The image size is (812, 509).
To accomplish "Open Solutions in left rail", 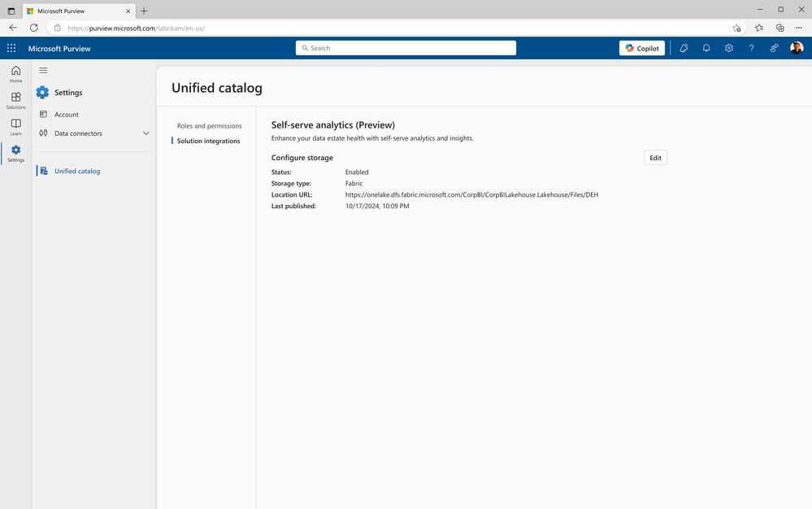I will coord(16,101).
